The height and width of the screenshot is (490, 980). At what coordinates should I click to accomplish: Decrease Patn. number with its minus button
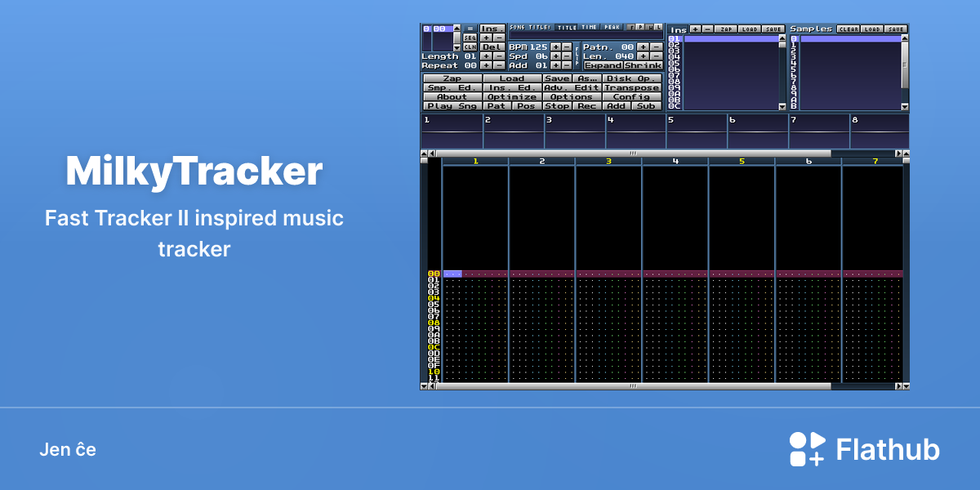[657, 47]
